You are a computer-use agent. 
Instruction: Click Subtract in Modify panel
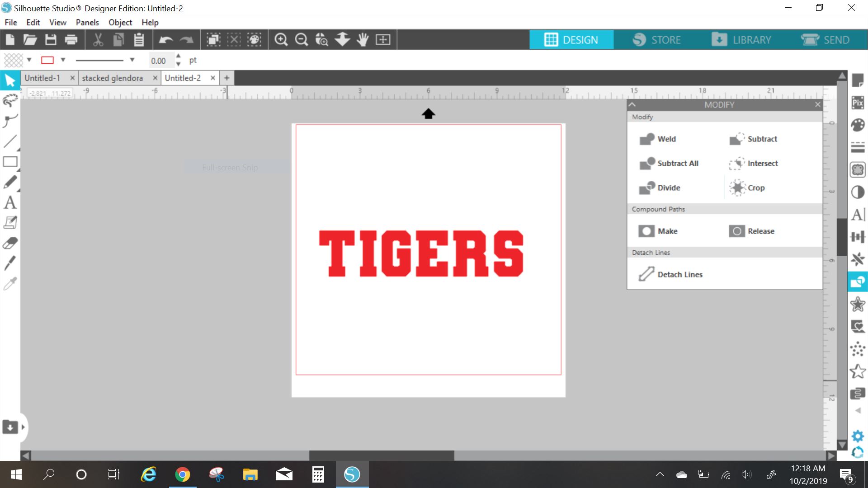(x=753, y=139)
